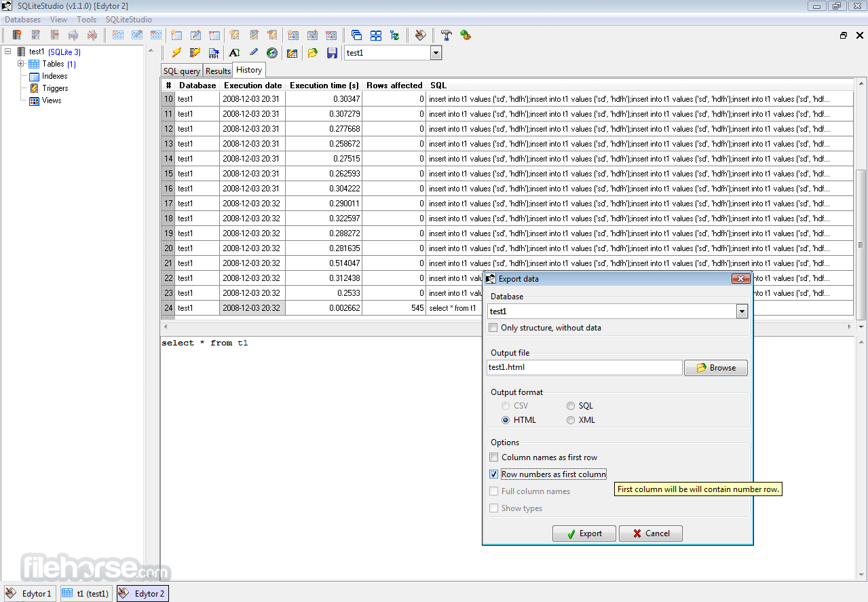Select the SQL output format radio
This screenshot has height=602, width=868.
click(x=571, y=406)
